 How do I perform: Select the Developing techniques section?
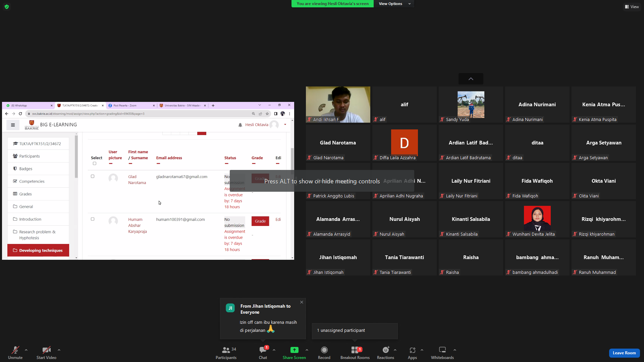click(x=38, y=250)
